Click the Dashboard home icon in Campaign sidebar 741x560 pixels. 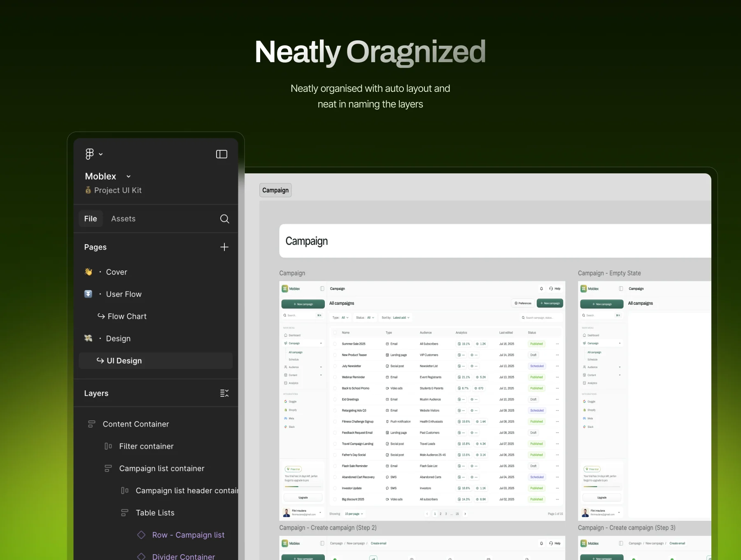pyautogui.click(x=286, y=335)
